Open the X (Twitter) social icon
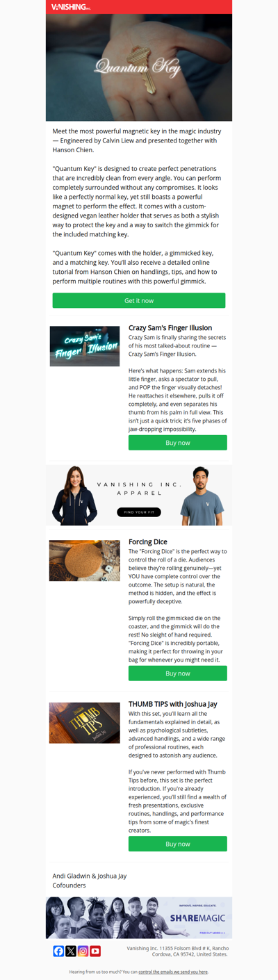 [x=71, y=951]
